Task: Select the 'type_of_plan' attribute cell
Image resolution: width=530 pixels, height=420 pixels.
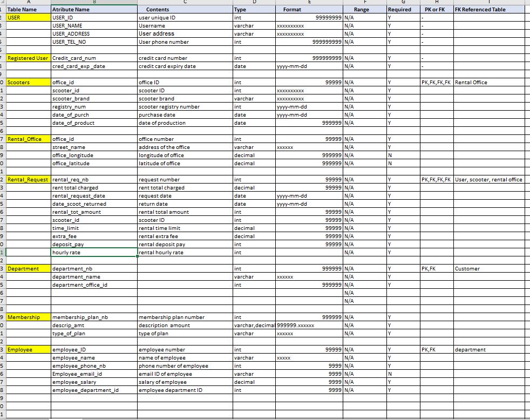Action: pyautogui.click(x=94, y=334)
